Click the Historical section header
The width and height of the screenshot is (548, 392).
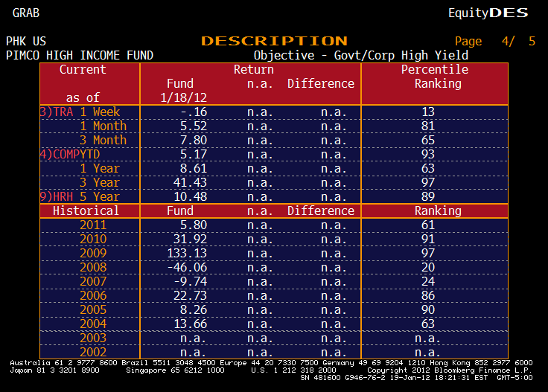tap(86, 211)
